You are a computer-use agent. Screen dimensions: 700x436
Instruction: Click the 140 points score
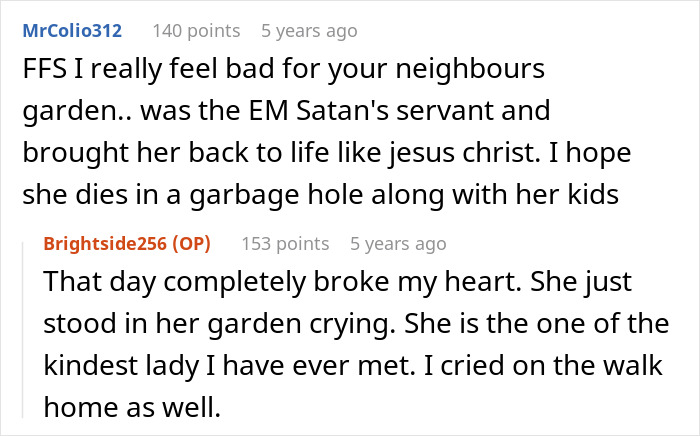[x=194, y=31]
